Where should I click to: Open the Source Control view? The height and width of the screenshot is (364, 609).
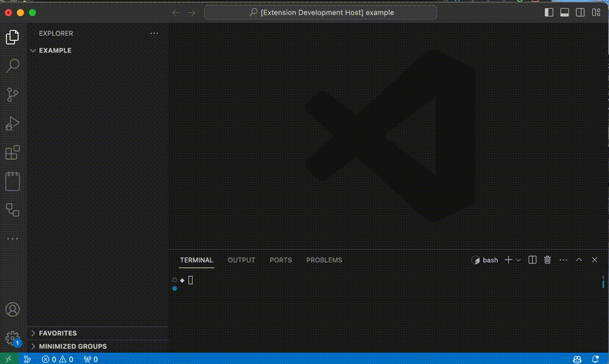click(12, 95)
